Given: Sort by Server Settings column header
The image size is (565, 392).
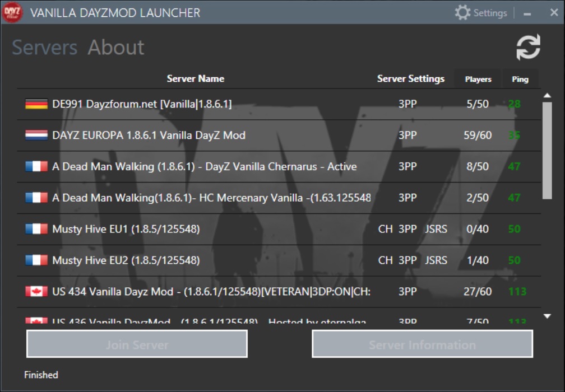Looking at the screenshot, I should click(411, 79).
